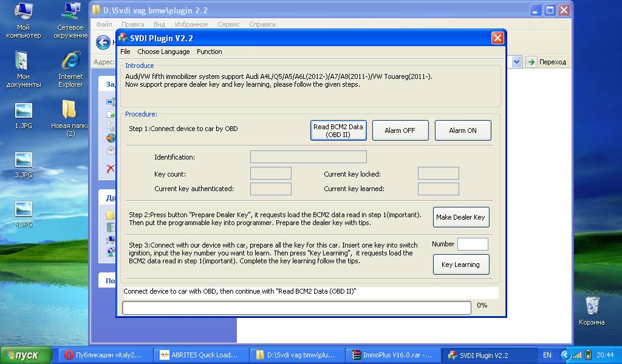This screenshot has height=364, width=622.
Task: Minimize the Explorer window
Action: pyautogui.click(x=536, y=10)
